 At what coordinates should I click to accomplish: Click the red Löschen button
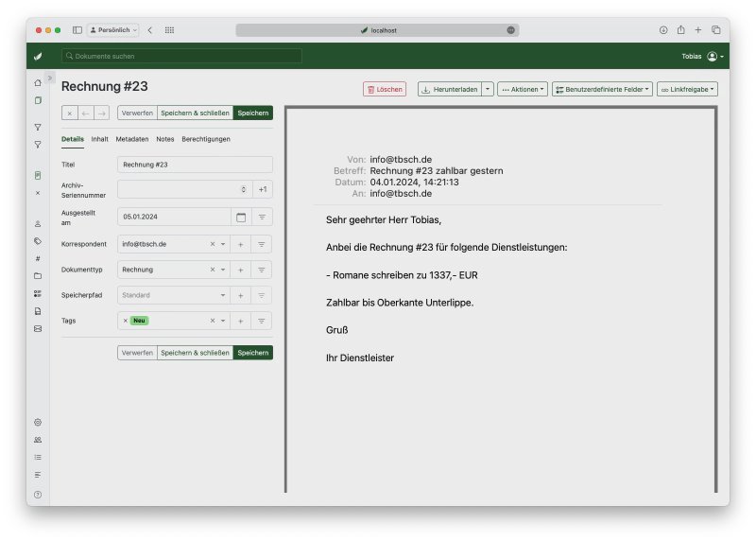click(x=384, y=89)
